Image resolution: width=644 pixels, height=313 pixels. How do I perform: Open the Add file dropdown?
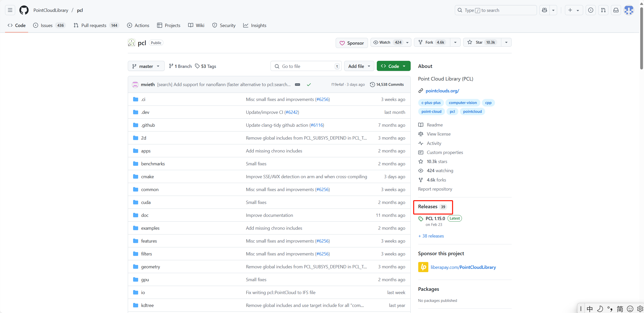coord(359,66)
